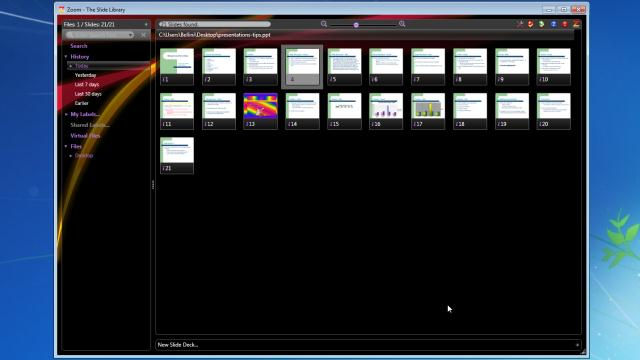Select the rainbow slide 13 thumbnail
640x360 pixels.
click(x=260, y=111)
